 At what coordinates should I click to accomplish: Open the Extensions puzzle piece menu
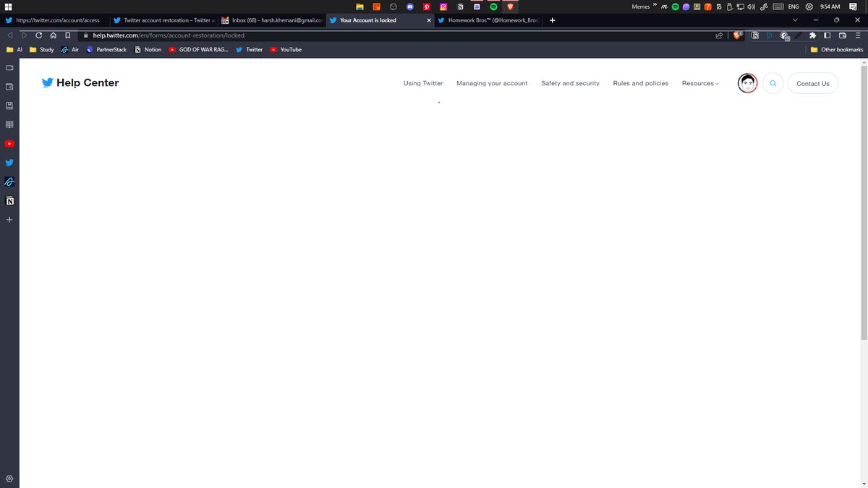[x=813, y=35]
